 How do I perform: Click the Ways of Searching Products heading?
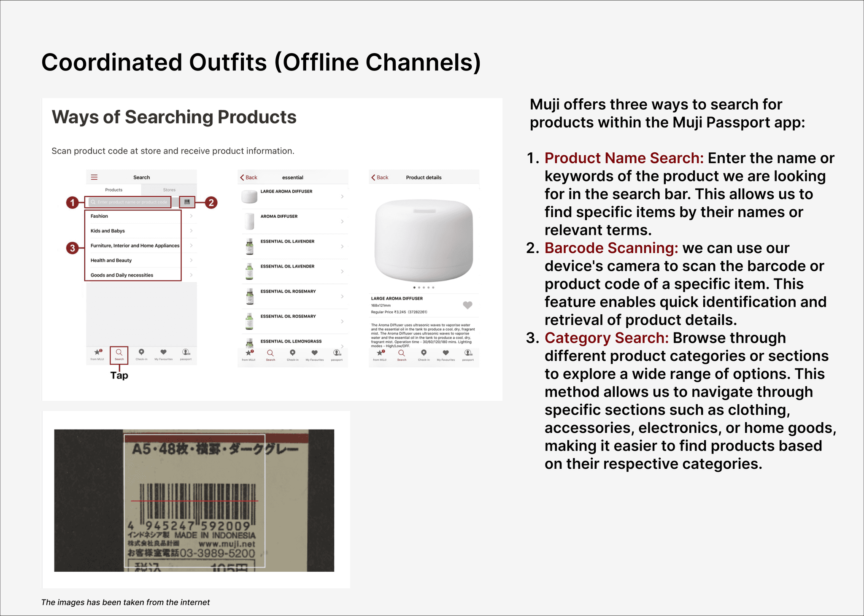(174, 117)
